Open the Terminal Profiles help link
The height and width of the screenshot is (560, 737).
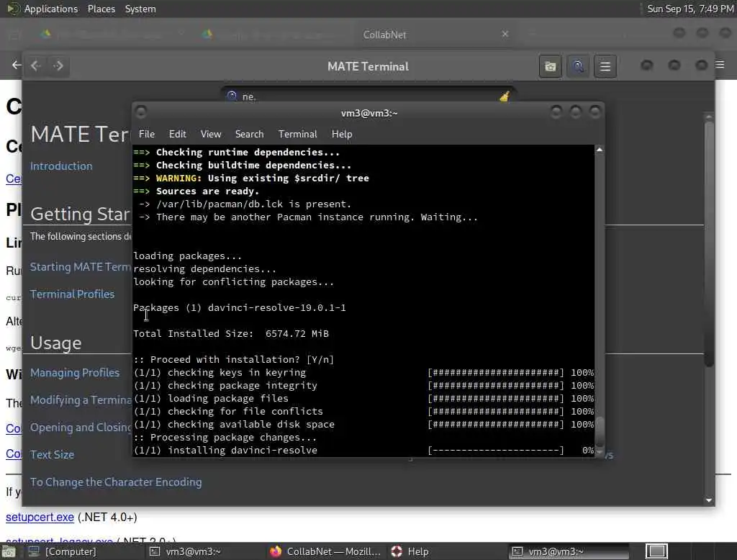click(x=72, y=294)
